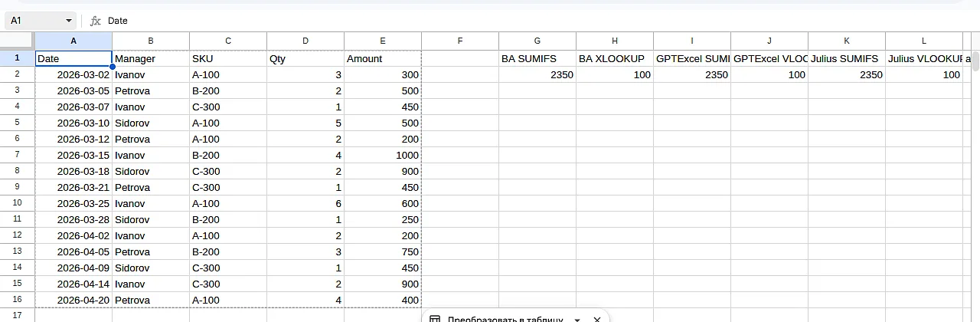Viewport: 980px width, 322px height.
Task: Select the column I header
Action: point(692,41)
